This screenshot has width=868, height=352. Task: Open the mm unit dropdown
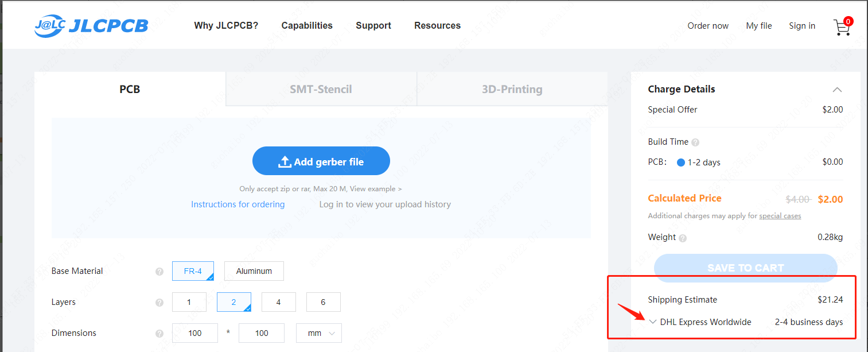319,333
